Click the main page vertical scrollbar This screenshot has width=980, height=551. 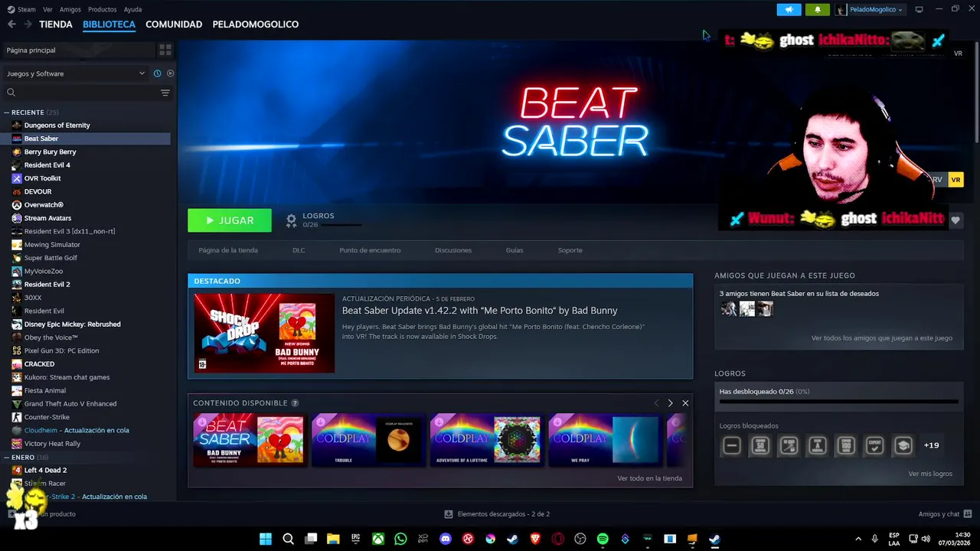click(x=975, y=92)
